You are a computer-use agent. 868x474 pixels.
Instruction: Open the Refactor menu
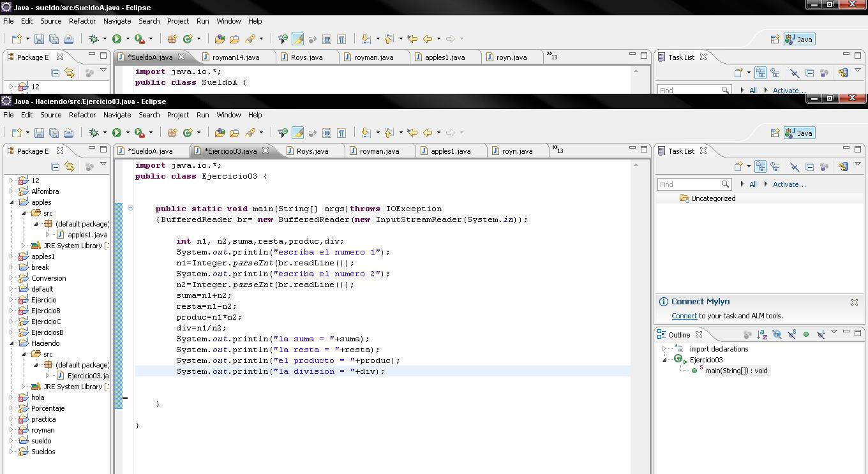click(82, 115)
